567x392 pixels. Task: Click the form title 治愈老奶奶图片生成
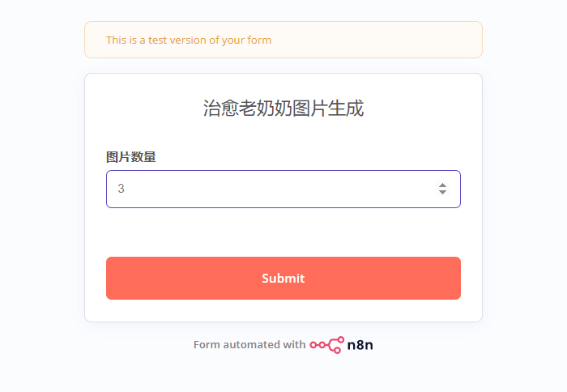(283, 109)
